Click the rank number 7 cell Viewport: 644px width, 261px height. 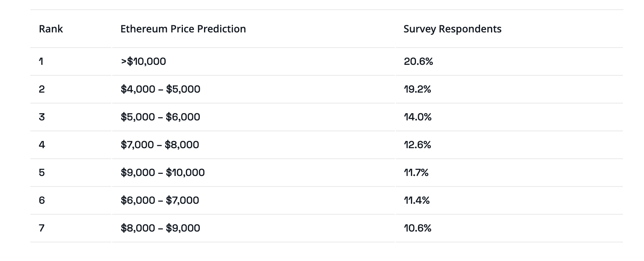pos(42,228)
